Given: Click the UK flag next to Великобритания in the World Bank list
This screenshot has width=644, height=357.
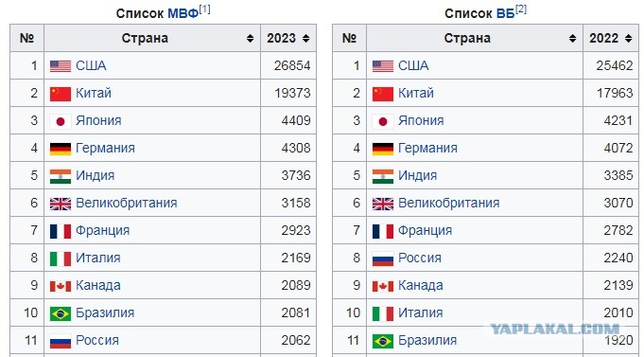Looking at the screenshot, I should pos(383,204).
